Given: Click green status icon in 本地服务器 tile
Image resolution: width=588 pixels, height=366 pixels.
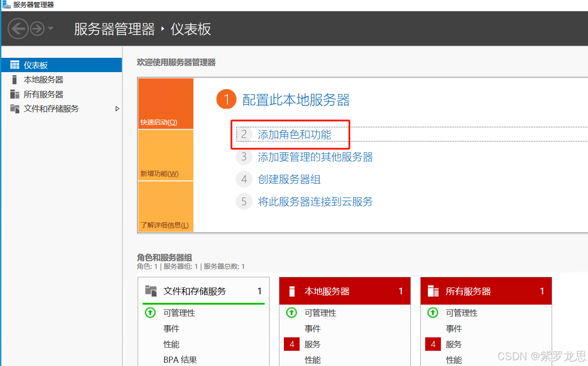Looking at the screenshot, I should (292, 313).
